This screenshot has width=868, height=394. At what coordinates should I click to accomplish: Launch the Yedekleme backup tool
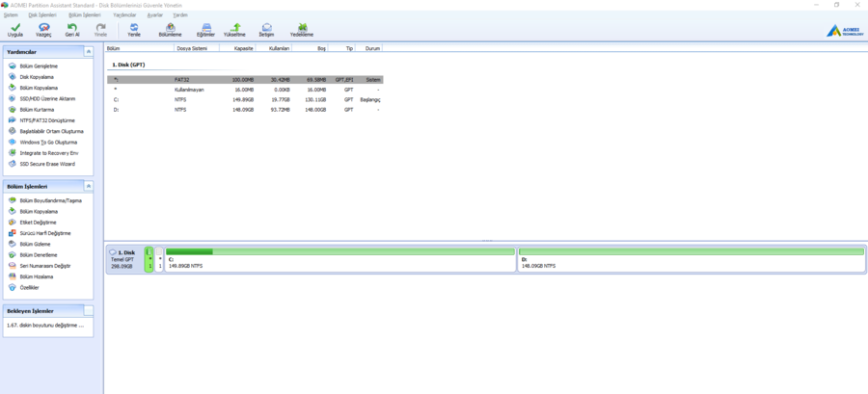pos(302,30)
